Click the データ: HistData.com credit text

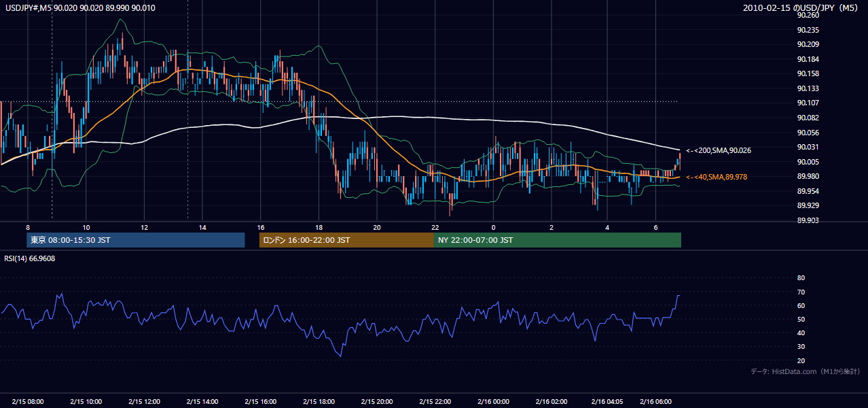pos(805,371)
